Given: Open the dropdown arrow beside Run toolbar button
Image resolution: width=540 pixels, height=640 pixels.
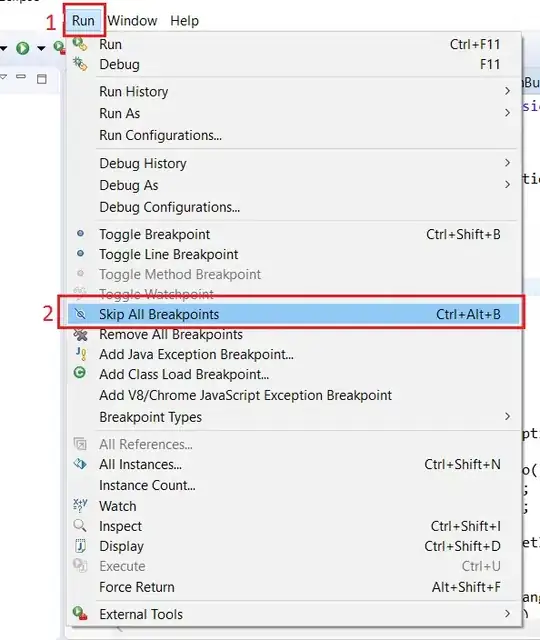Looking at the screenshot, I should click(41, 49).
